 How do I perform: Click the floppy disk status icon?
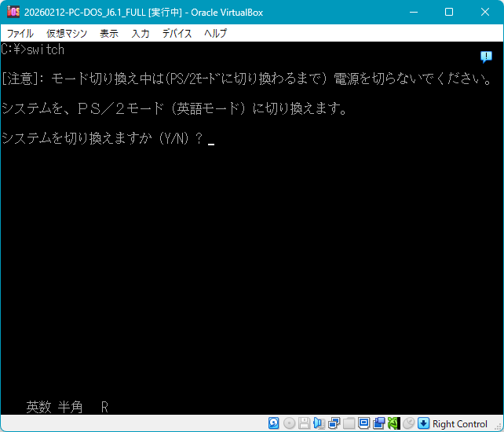(x=304, y=423)
